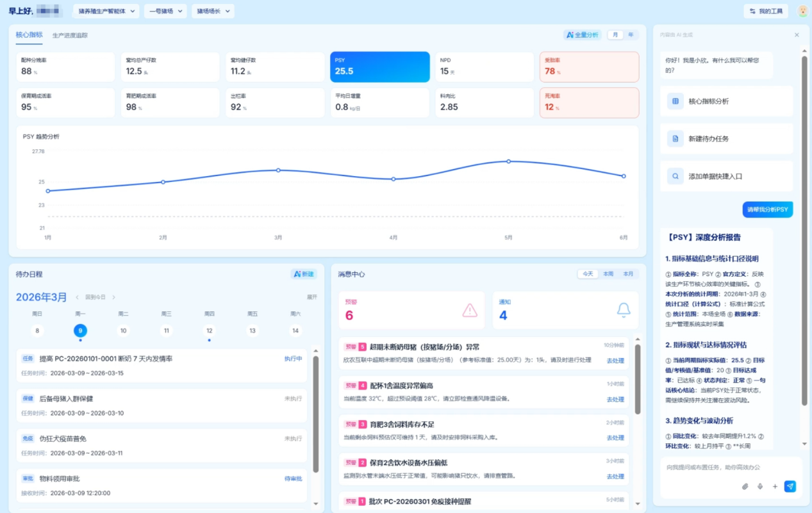Screen dimensions: 812x513
Task: Close the AI assistant panel
Action: click(797, 35)
